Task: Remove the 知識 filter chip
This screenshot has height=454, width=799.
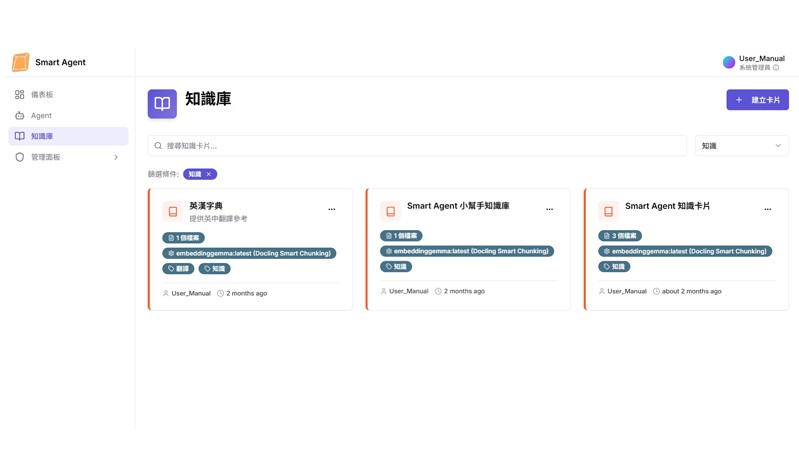Action: coord(208,174)
